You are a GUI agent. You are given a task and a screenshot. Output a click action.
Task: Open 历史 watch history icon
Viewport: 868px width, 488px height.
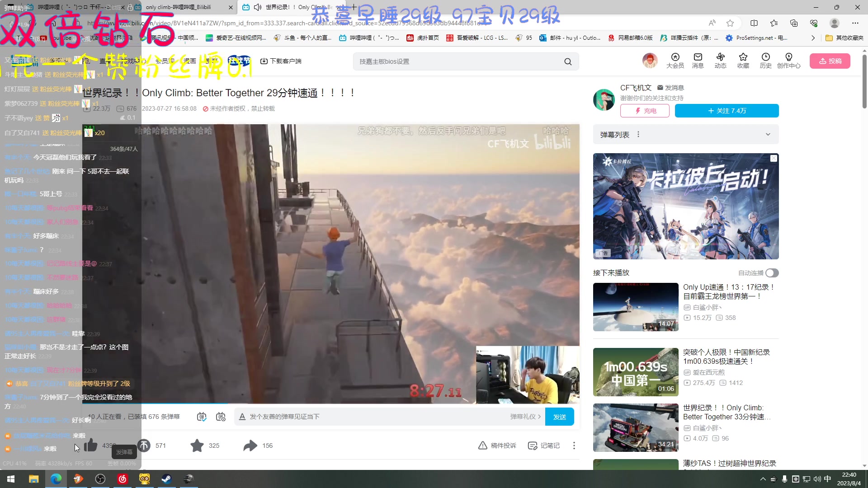[765, 61]
